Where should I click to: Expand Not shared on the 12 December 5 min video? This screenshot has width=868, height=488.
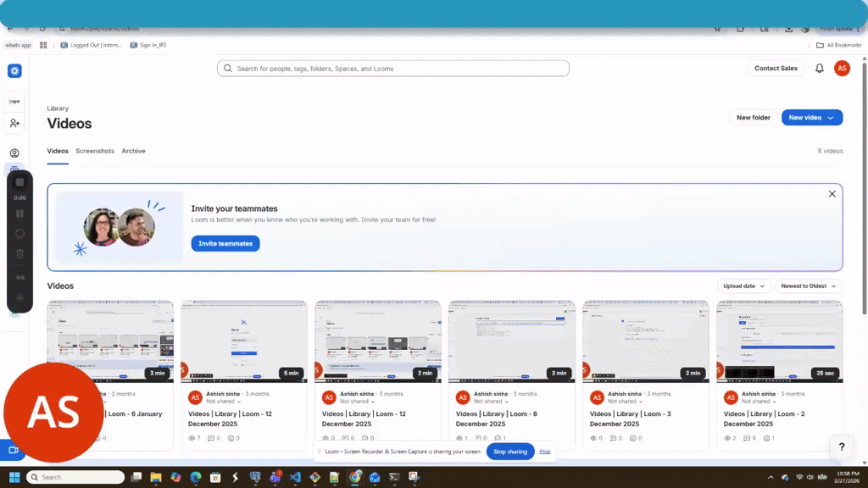(223, 402)
